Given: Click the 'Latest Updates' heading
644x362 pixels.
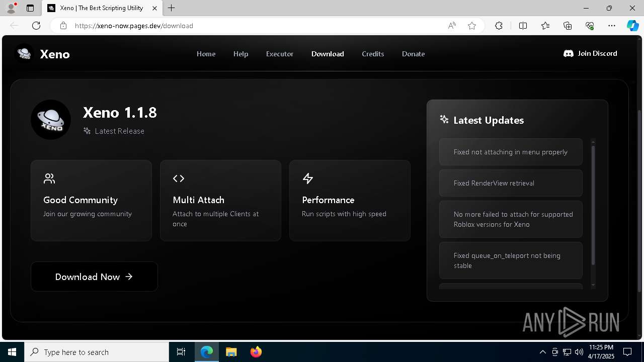Looking at the screenshot, I should click(489, 120).
